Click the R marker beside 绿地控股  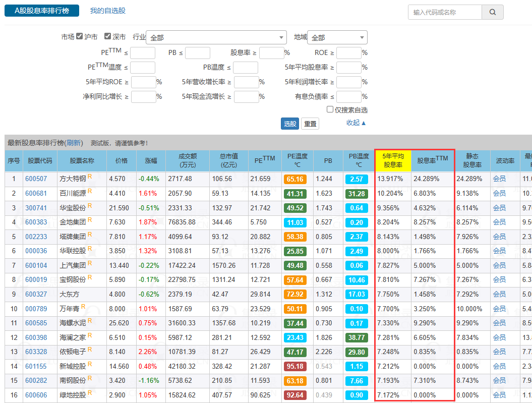coord(90,392)
